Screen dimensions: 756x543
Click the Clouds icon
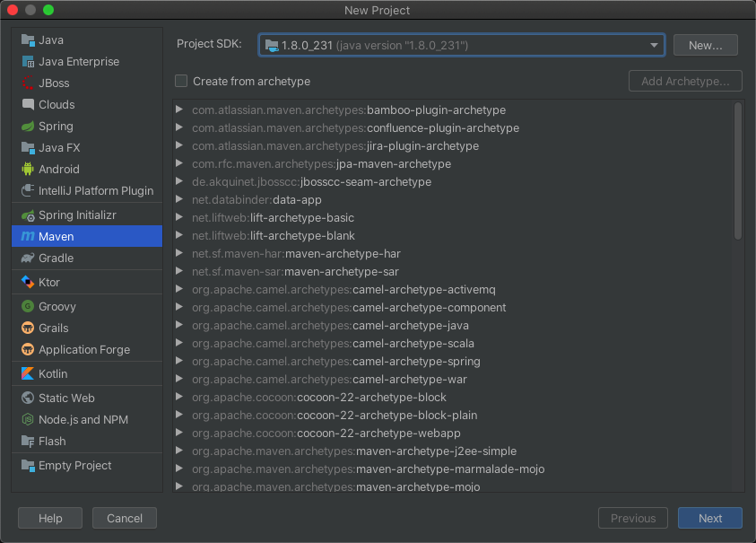tap(28, 104)
